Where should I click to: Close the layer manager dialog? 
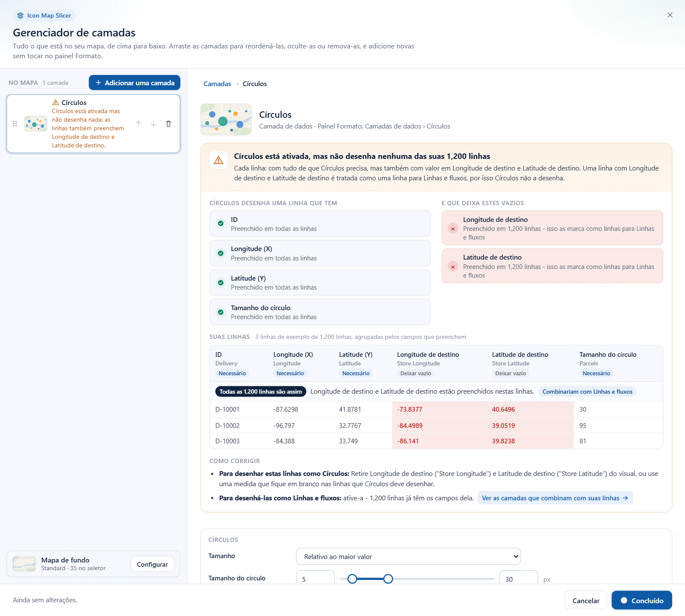click(670, 15)
